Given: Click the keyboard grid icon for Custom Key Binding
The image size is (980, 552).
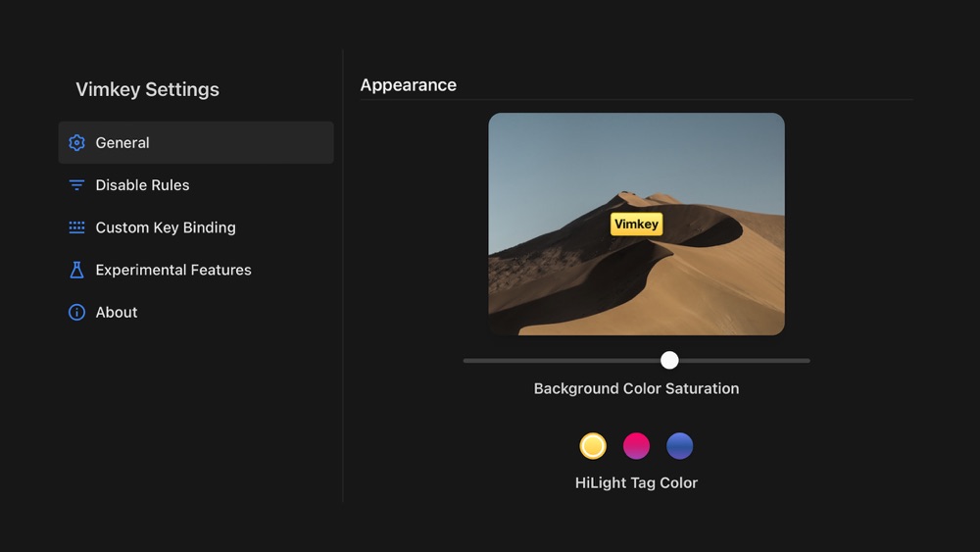Looking at the screenshot, I should (76, 227).
